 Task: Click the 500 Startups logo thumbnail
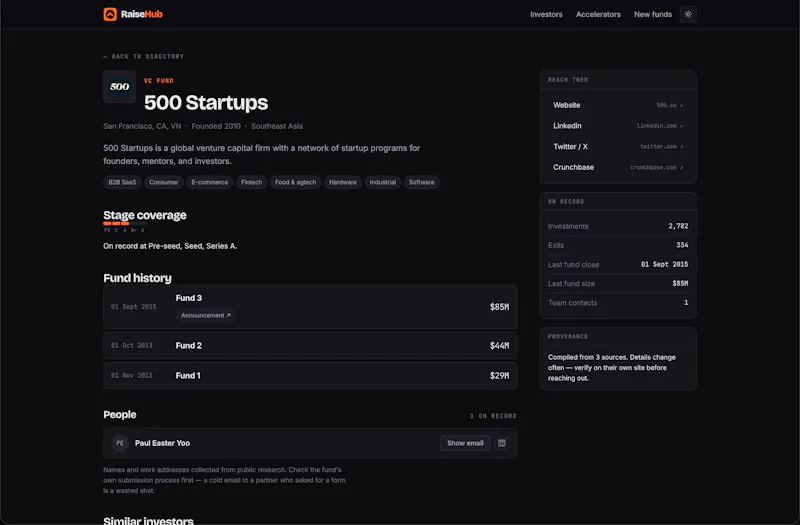tap(119, 87)
